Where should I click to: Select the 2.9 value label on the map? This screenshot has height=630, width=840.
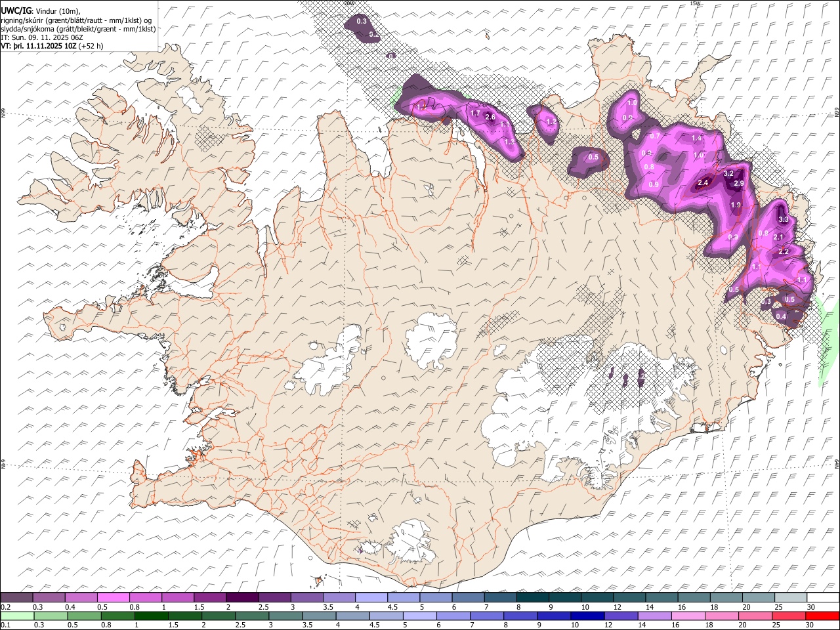[x=739, y=184]
